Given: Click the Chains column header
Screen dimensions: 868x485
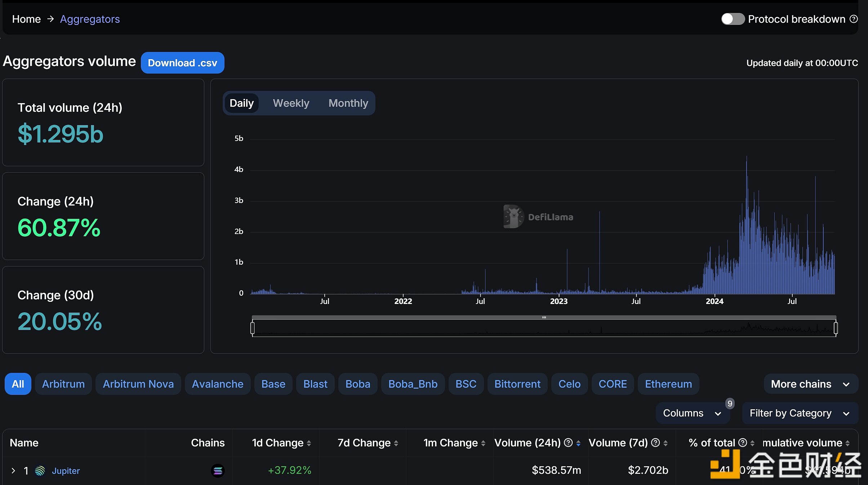Looking at the screenshot, I should [x=208, y=443].
